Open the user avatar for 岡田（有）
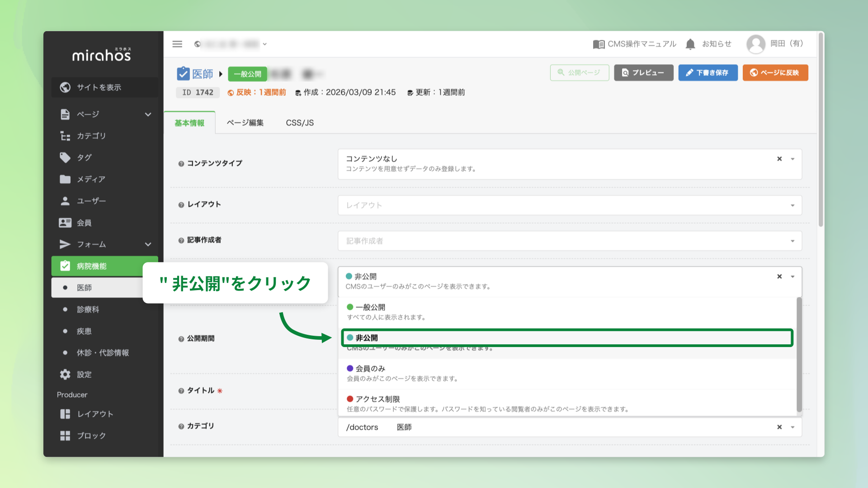 (755, 44)
